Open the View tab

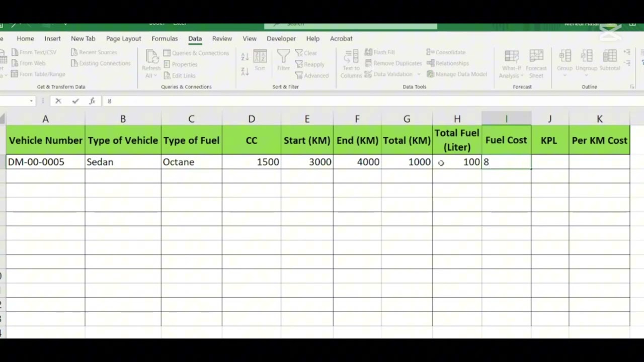250,39
